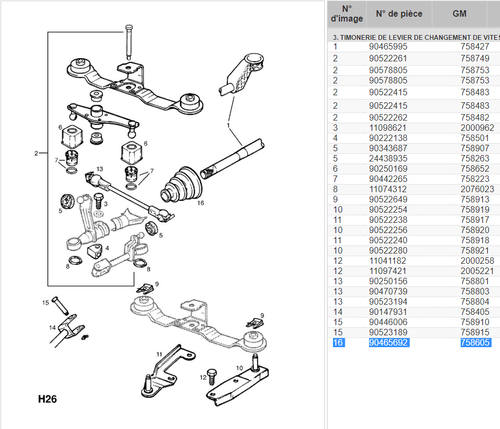Click GM number 758405
Screen dimensions: 500x429
click(x=475, y=312)
